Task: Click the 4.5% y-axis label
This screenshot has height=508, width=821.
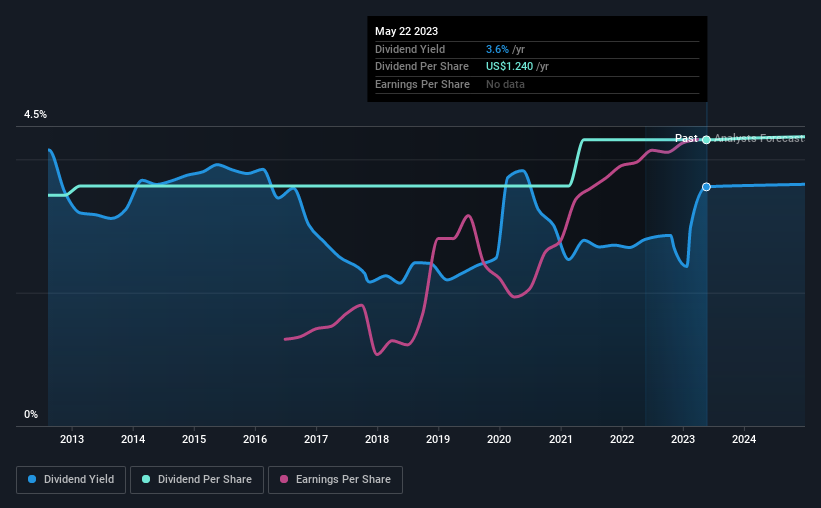Action: (35, 114)
